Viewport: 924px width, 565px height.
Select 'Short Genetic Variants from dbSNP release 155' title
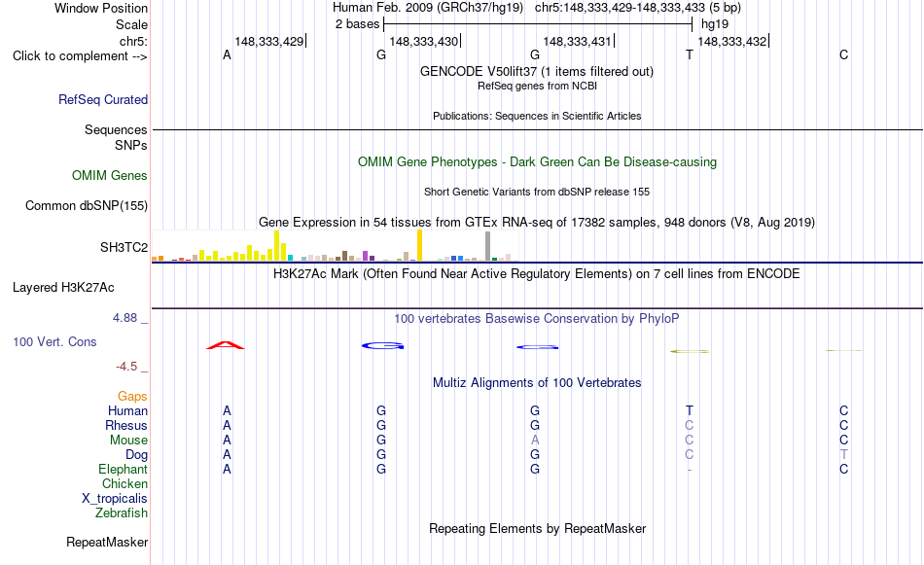tap(537, 193)
